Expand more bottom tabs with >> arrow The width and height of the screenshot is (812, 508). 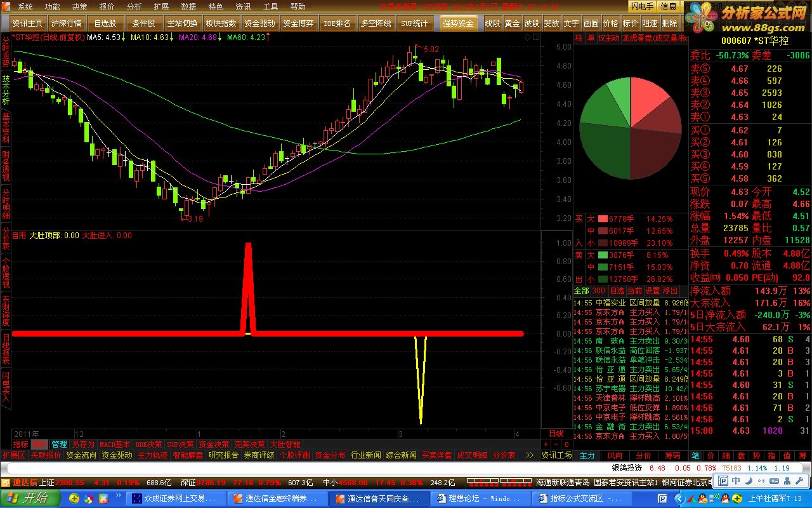[x=530, y=455]
